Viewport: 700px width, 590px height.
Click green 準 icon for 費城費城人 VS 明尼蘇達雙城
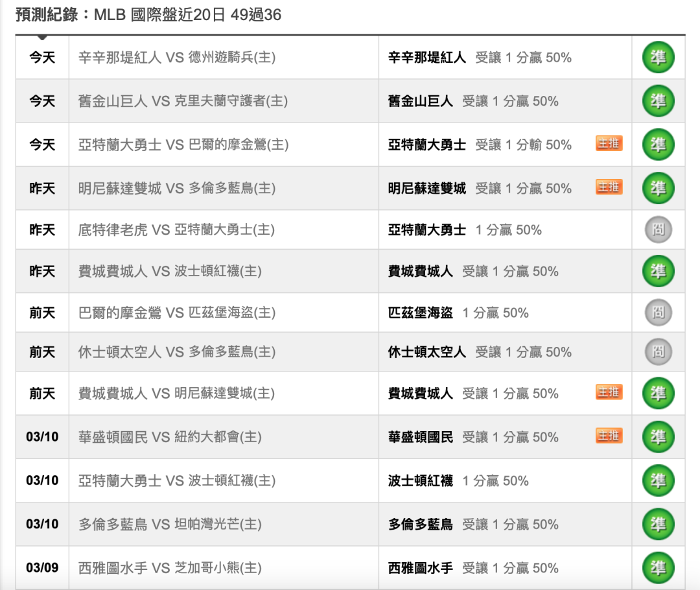coord(658,393)
